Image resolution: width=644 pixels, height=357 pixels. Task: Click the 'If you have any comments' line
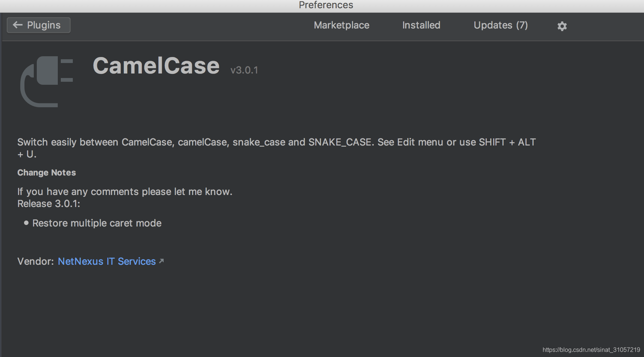coord(125,192)
